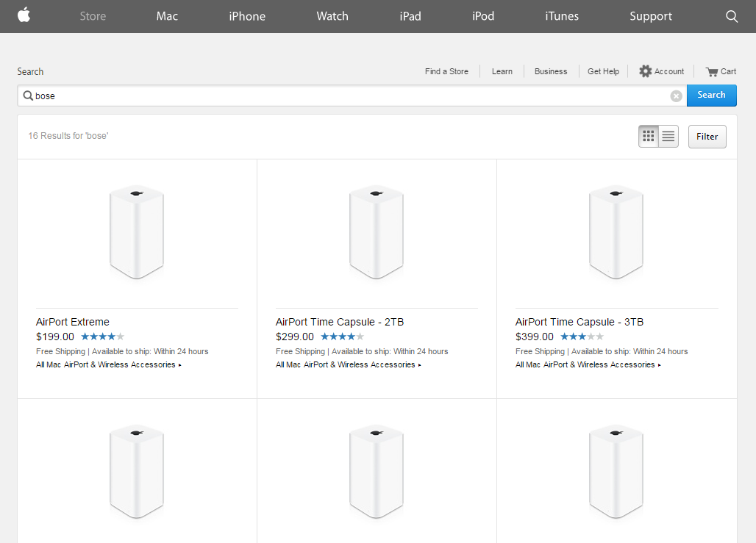Open accessories link under Time Capsule 2TB

(348, 364)
